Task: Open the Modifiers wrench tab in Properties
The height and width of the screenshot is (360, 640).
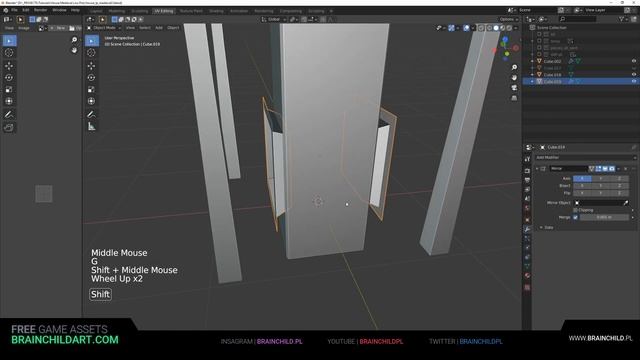Action: pos(527,229)
